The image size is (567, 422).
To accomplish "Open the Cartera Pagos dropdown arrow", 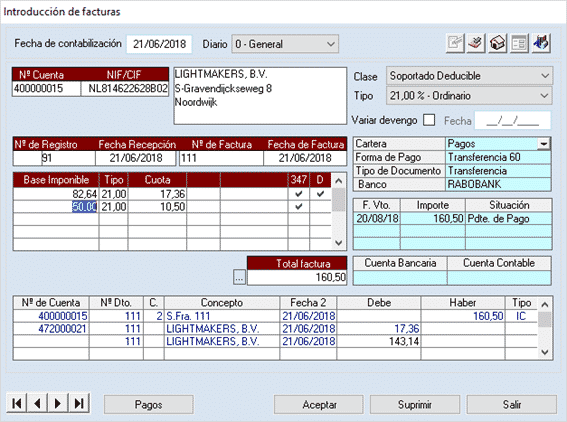I will 543,144.
